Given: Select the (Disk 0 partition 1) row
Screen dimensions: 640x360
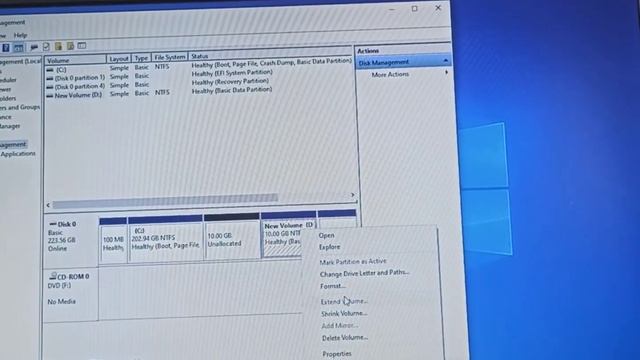Looking at the screenshot, I should (x=159, y=76).
